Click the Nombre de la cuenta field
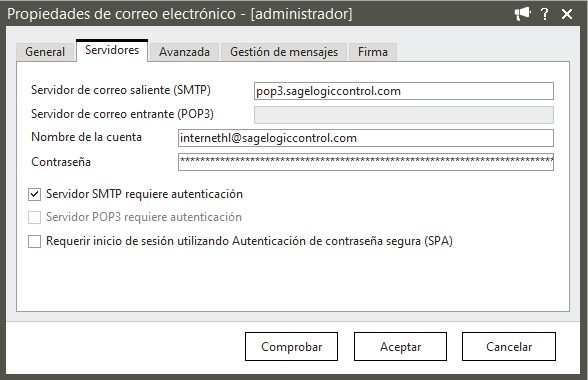Image resolution: width=588 pixels, height=380 pixels. 366,138
